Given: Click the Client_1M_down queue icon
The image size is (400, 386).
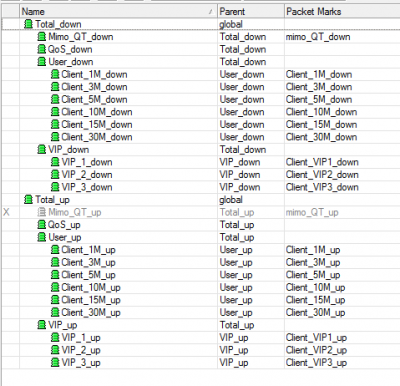Looking at the screenshot, I should coord(55,74).
